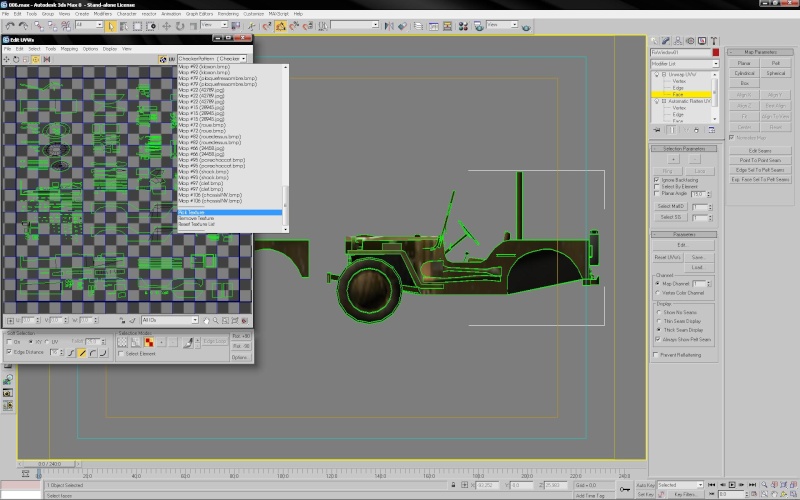Screen dimensions: 800x500
Task: Click Configure Modifier Sets icon
Action: point(712,130)
